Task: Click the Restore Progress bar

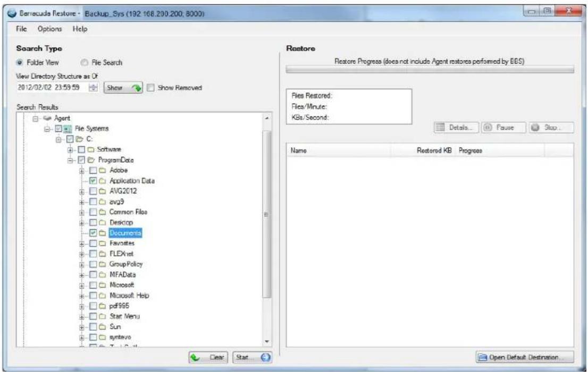Action: [430, 70]
